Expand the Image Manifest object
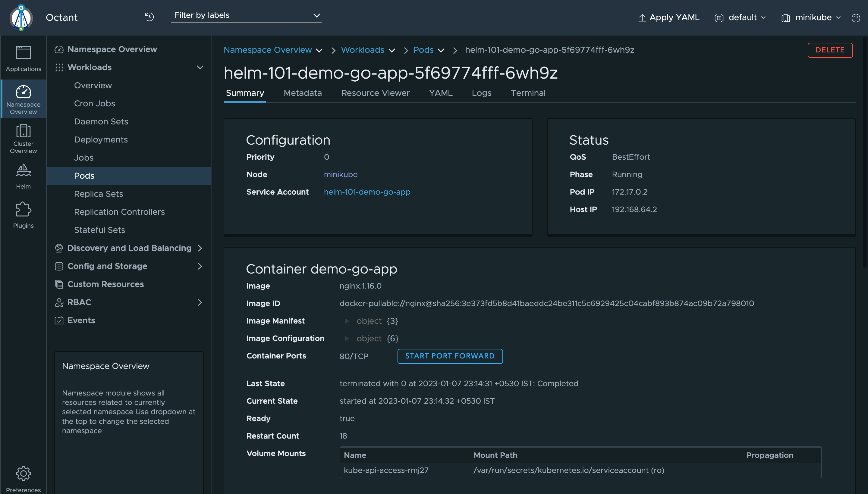This screenshot has width=868, height=494. coord(347,321)
